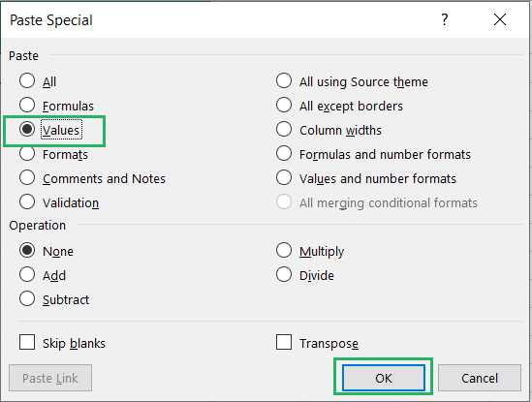Select the All paste option
Image resolution: width=532 pixels, height=402 pixels.
point(27,80)
